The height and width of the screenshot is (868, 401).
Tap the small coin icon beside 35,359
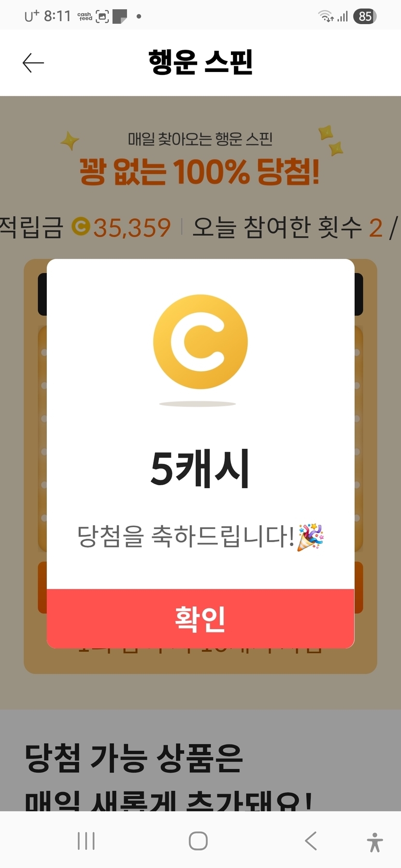click(x=81, y=227)
